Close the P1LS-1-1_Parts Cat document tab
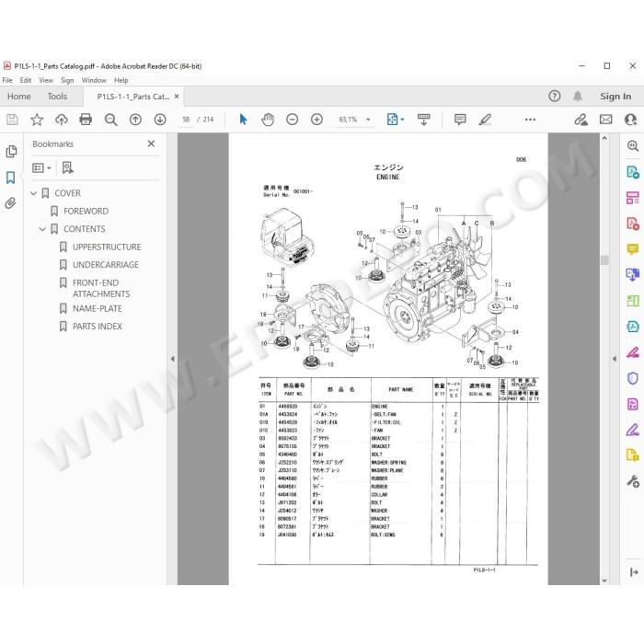 [177, 96]
